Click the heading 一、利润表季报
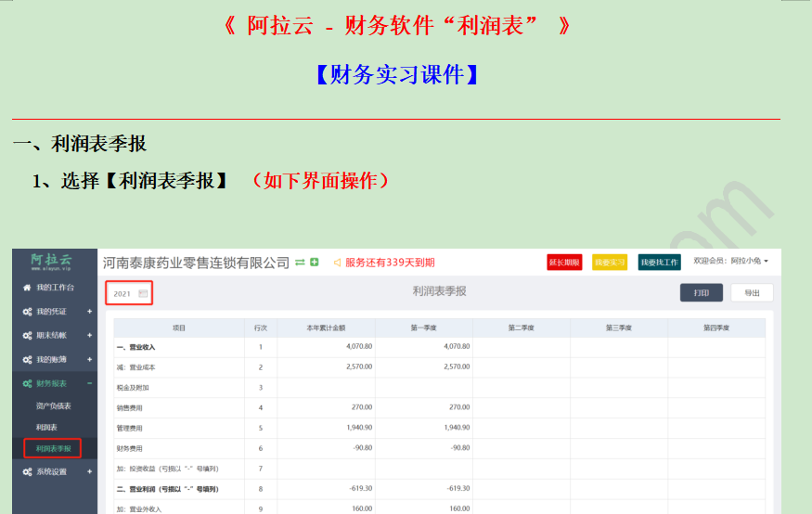Screen dimensions: 812x514 tap(80, 144)
